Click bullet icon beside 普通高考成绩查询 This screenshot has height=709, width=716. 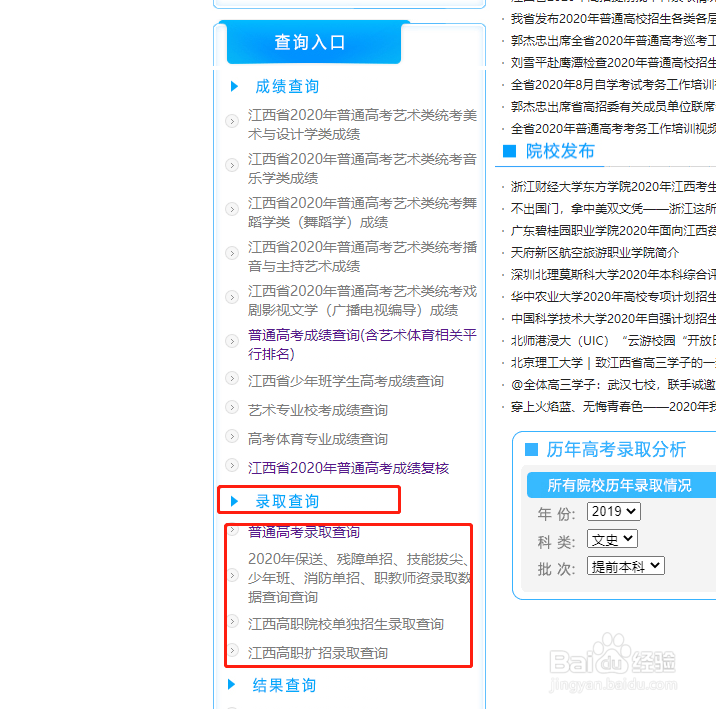(232, 341)
